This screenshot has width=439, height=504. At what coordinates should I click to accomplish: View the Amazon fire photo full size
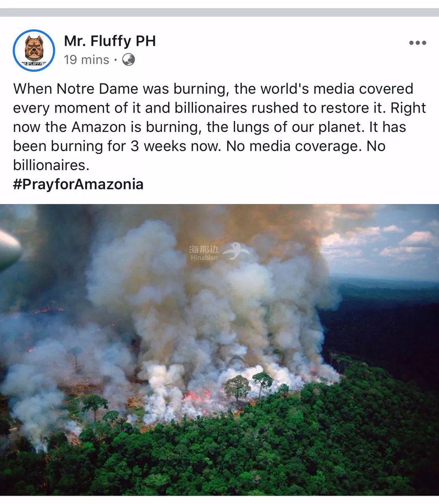pos(219,350)
